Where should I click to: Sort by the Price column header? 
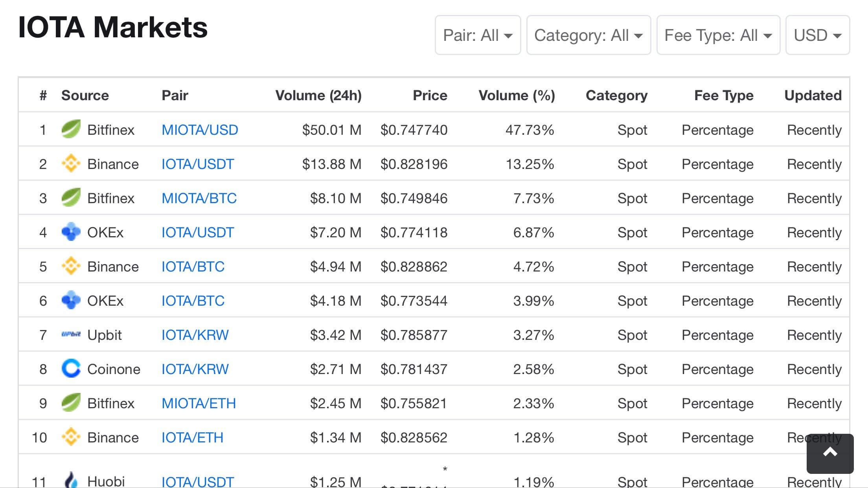(x=430, y=95)
